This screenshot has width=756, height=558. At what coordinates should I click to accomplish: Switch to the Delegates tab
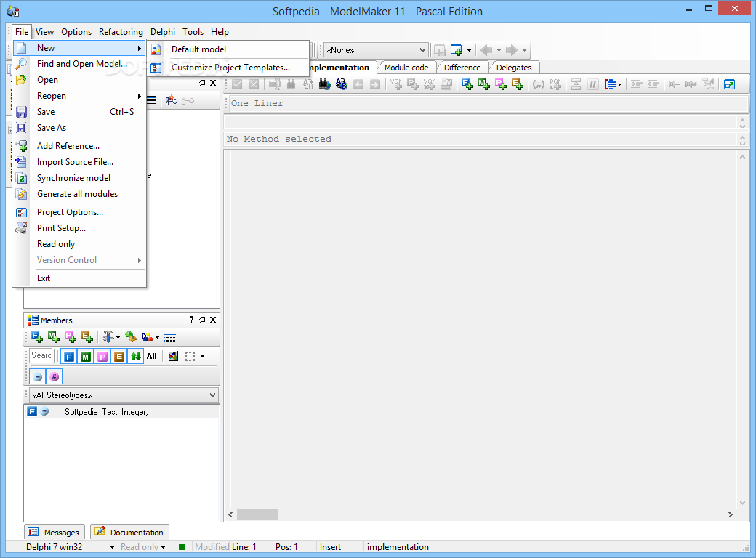tap(514, 68)
